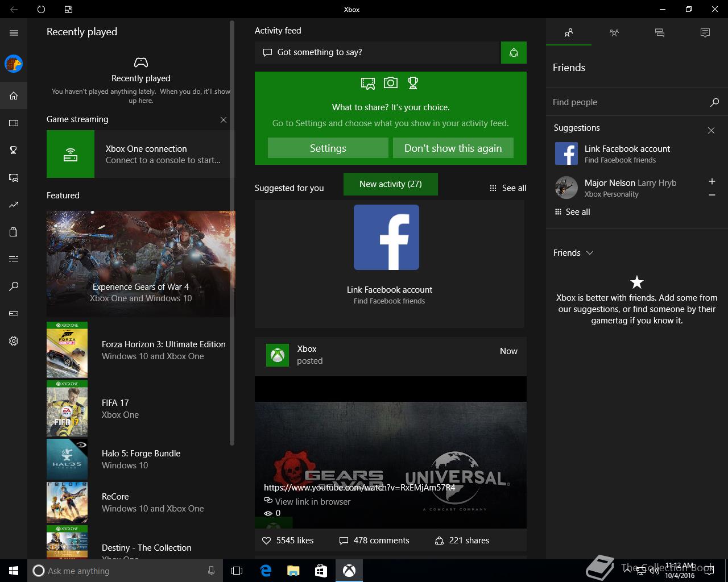
Task: Open Achievements trophy icon in sidebar
Action: pos(14,150)
